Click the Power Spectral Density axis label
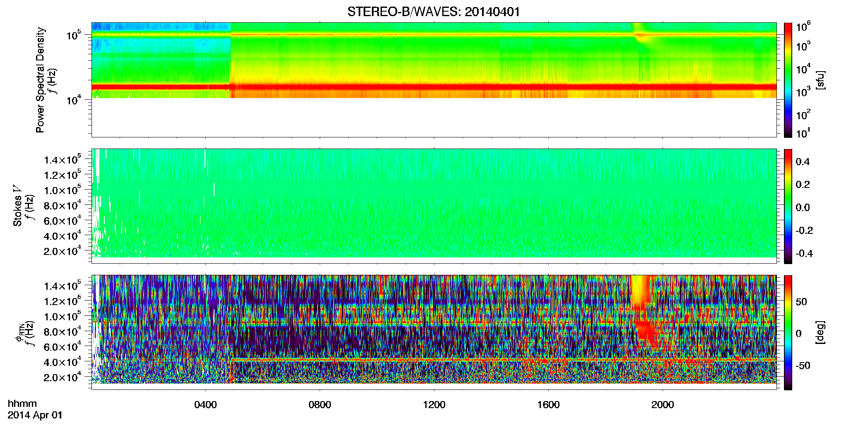The image size is (868, 447). [40, 80]
